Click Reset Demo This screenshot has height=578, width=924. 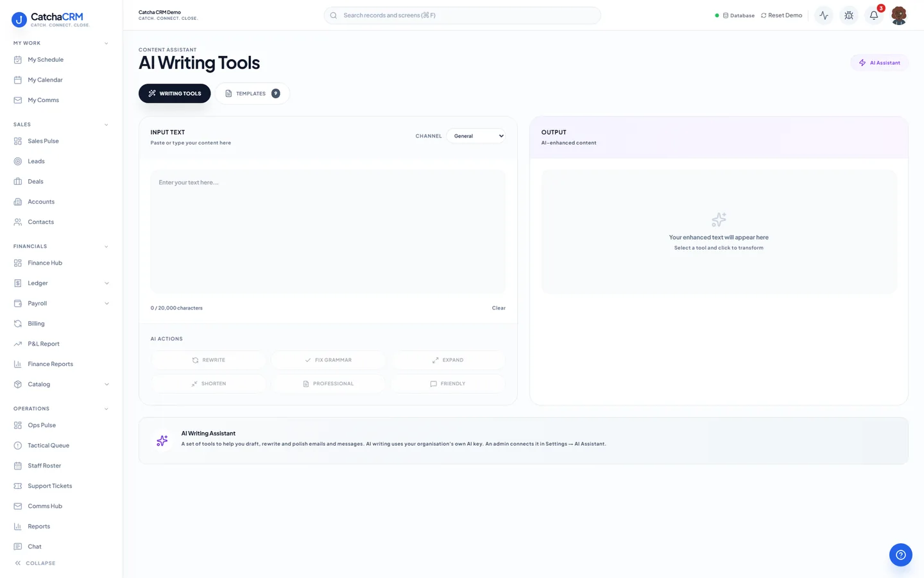782,15
